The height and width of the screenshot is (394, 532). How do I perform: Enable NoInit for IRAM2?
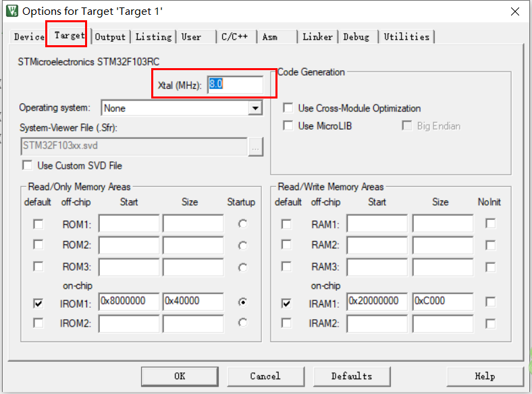[491, 323]
